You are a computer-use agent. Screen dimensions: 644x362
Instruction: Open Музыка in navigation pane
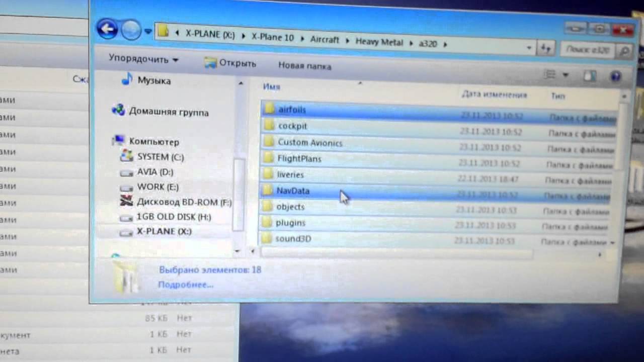coord(154,80)
